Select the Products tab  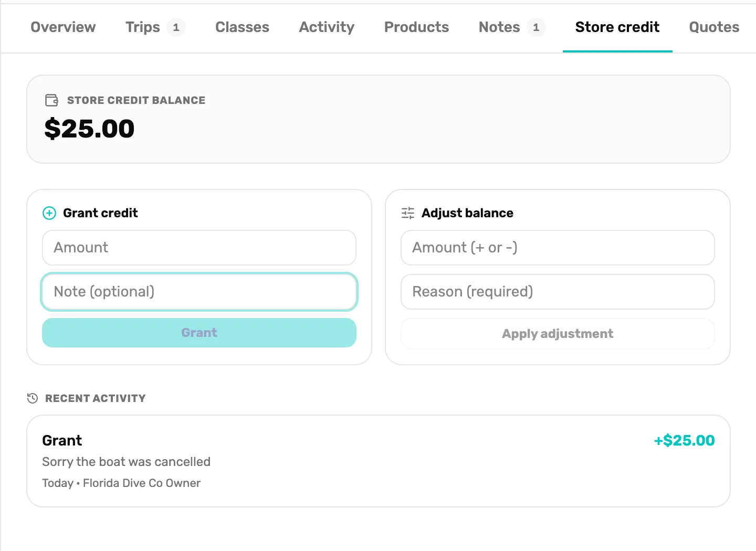click(416, 27)
